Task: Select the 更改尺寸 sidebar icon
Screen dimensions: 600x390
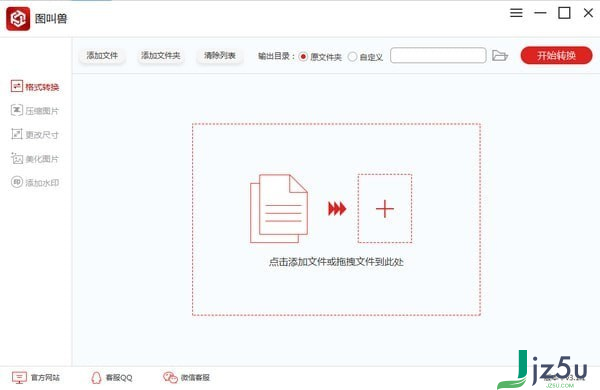Action: pyautogui.click(x=16, y=134)
